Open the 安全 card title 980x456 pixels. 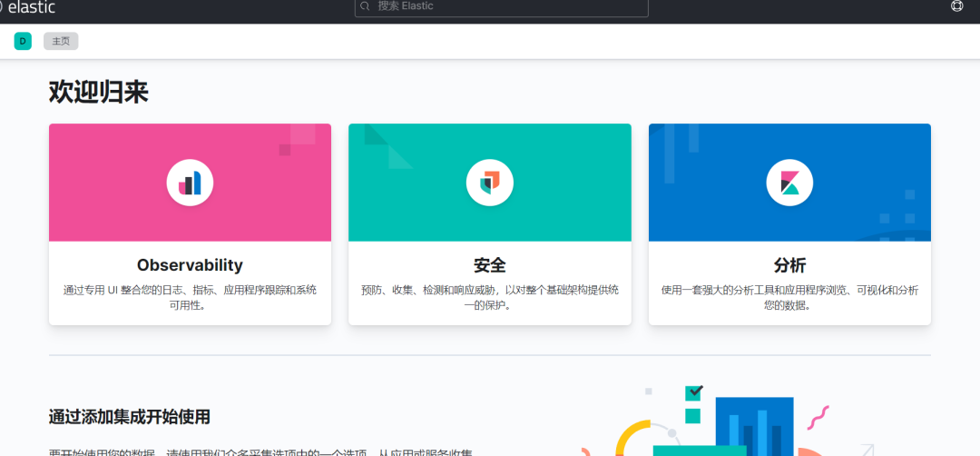489,265
